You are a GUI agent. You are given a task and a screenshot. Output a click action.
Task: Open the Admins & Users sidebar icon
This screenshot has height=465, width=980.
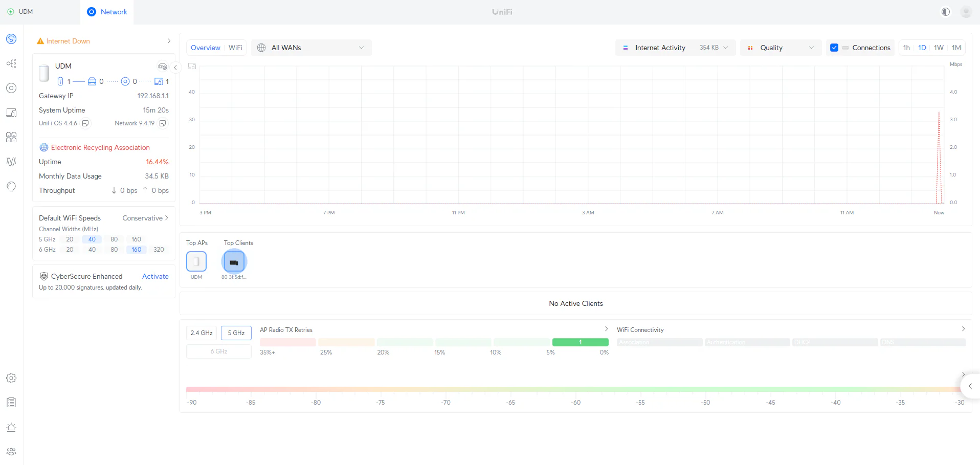(11, 452)
